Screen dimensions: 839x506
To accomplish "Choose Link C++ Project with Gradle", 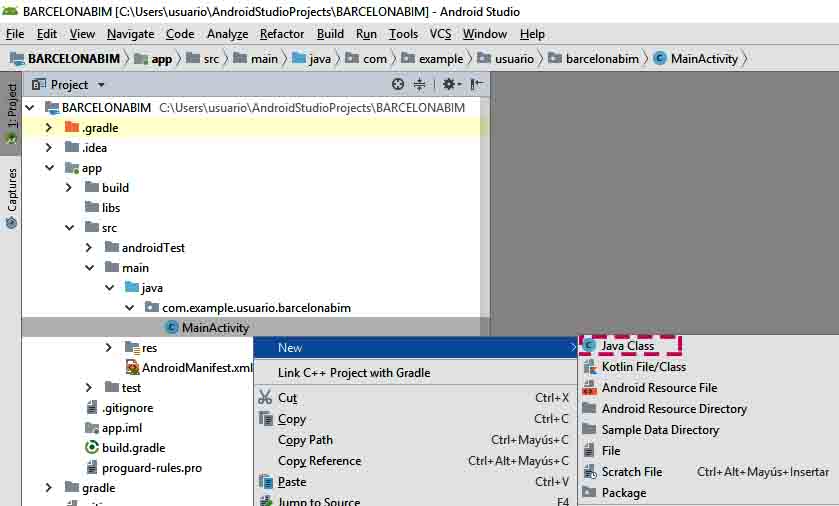I will [x=354, y=373].
